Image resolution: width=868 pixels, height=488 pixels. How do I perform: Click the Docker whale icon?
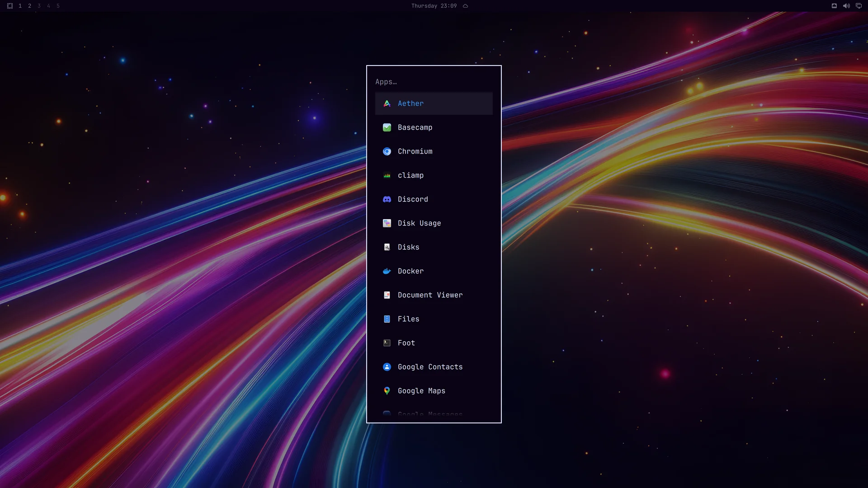click(387, 271)
